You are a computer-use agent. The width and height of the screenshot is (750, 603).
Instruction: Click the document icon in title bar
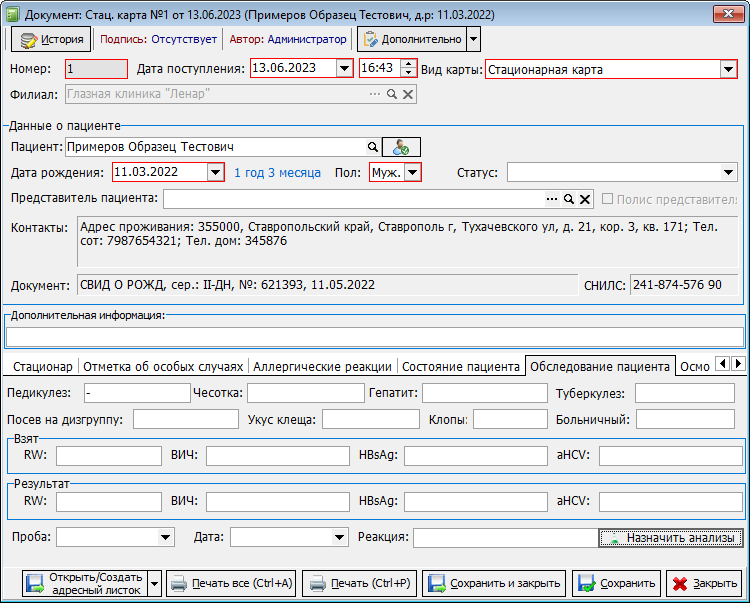pyautogui.click(x=12, y=14)
